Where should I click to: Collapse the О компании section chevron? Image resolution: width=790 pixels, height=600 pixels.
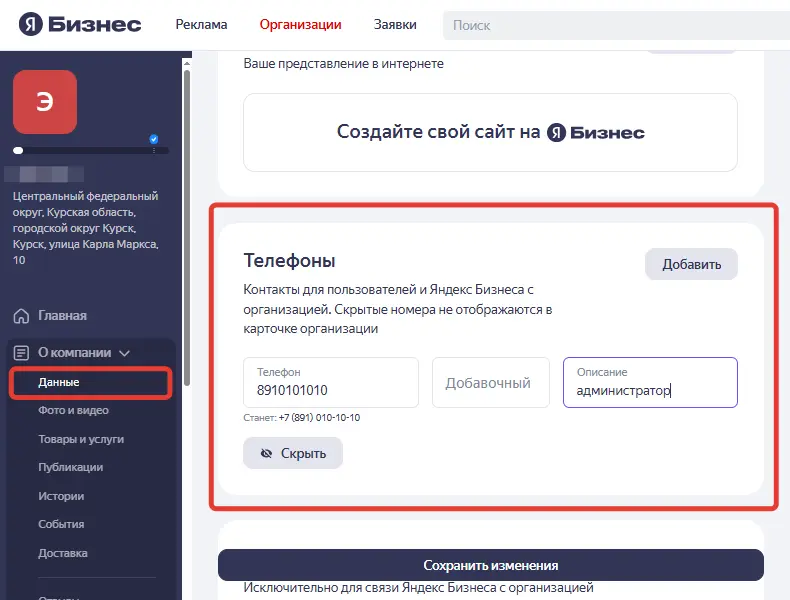[x=124, y=353]
